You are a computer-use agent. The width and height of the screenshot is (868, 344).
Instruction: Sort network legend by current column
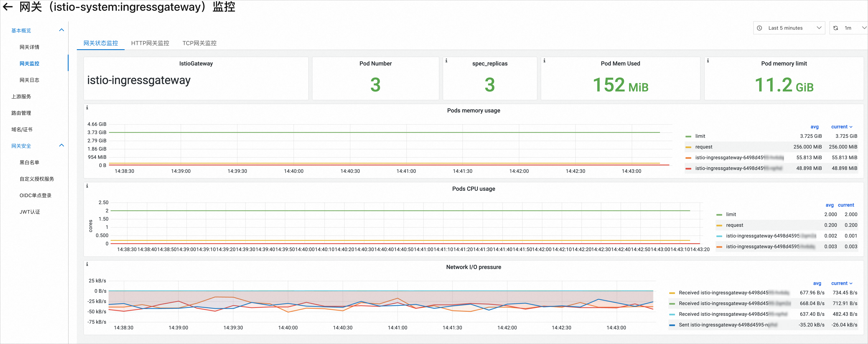click(x=841, y=283)
